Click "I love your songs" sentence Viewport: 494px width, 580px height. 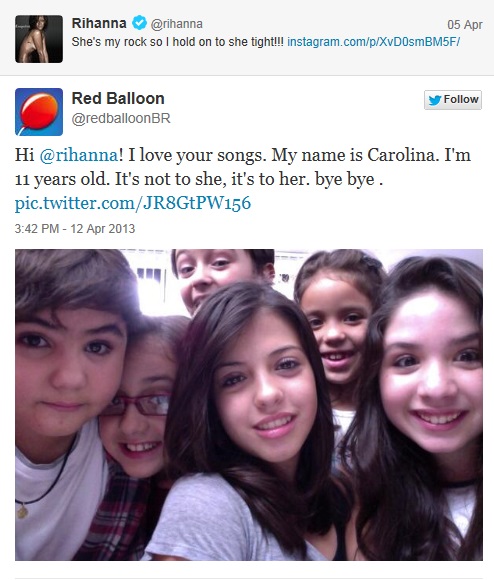[197, 155]
